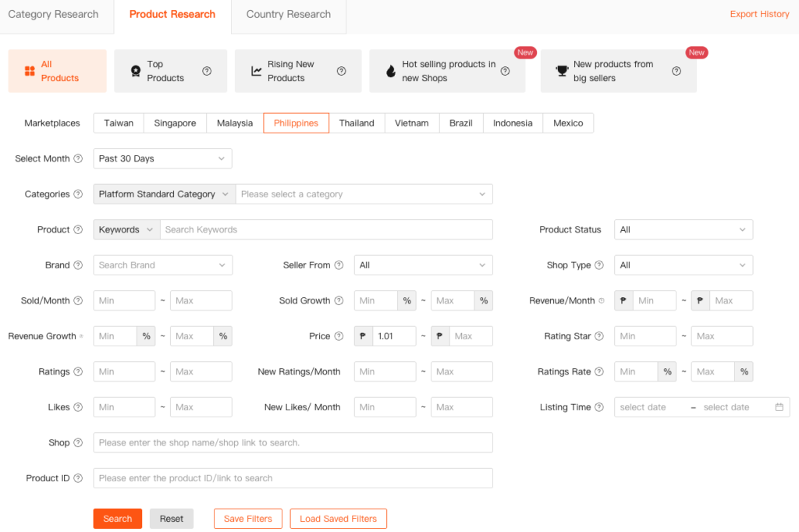Click the big sellers trophy icon
The image size is (799, 532).
tap(562, 71)
